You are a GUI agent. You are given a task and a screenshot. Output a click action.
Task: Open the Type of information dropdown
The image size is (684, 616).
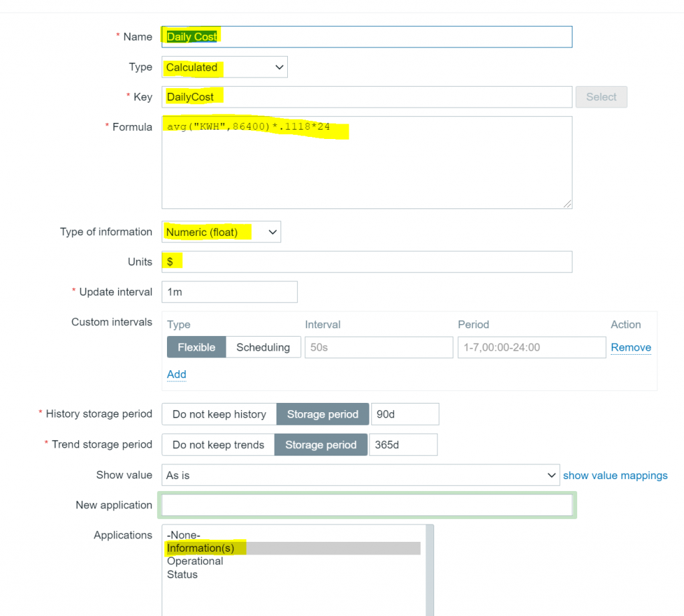pos(221,232)
